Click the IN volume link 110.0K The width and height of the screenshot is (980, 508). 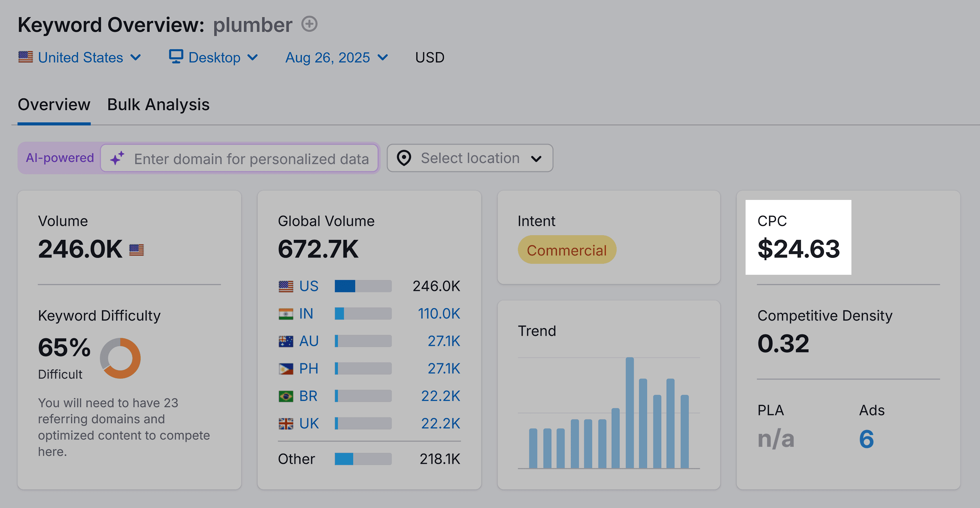click(439, 314)
